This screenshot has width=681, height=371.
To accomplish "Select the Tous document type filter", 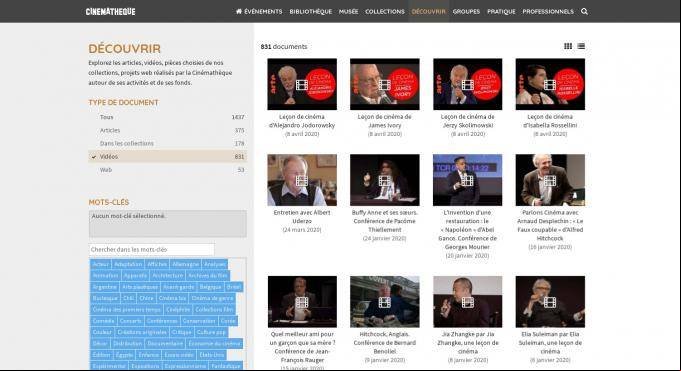I will point(167,117).
